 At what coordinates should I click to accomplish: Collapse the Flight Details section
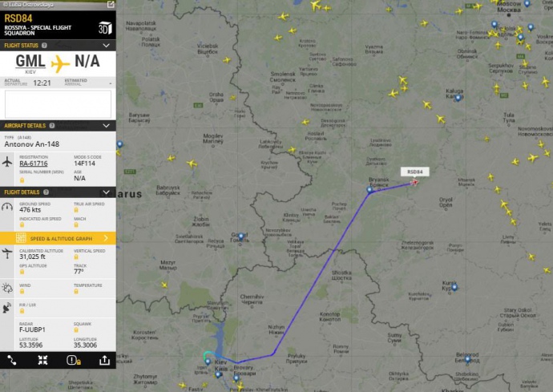pyautogui.click(x=106, y=192)
